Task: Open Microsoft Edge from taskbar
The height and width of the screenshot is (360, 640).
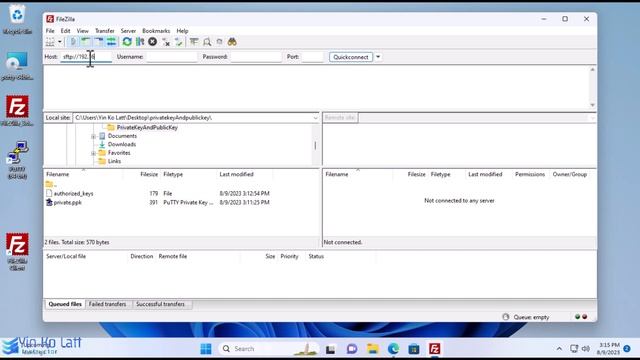Action: point(393,349)
